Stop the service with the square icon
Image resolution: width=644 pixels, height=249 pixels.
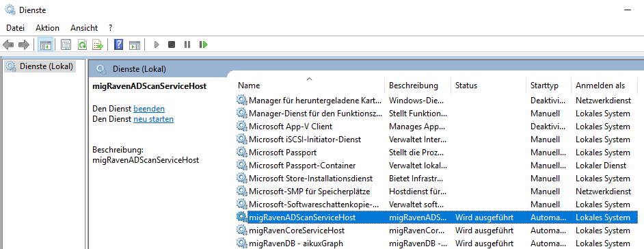(x=172, y=44)
